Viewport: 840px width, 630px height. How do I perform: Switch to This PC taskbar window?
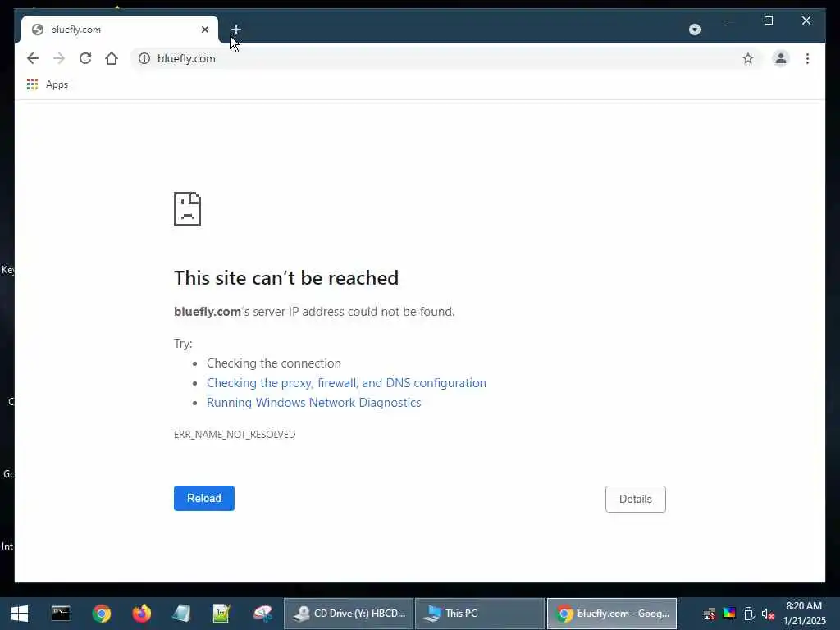pyautogui.click(x=479, y=614)
